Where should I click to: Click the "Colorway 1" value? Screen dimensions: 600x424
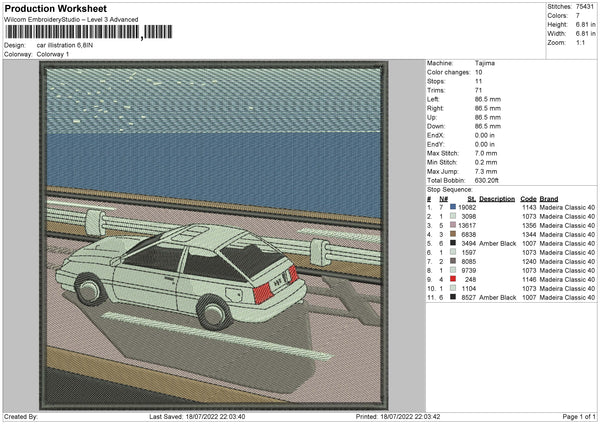(x=53, y=54)
